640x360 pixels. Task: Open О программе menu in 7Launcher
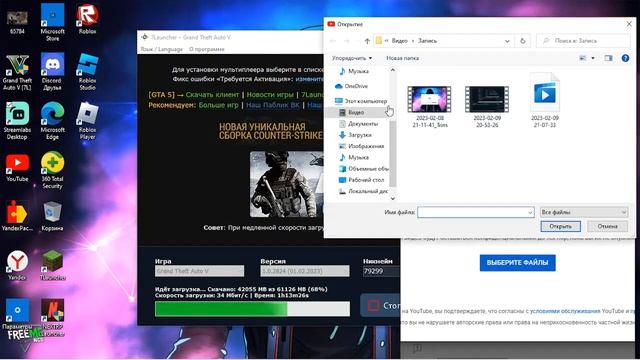(x=207, y=49)
